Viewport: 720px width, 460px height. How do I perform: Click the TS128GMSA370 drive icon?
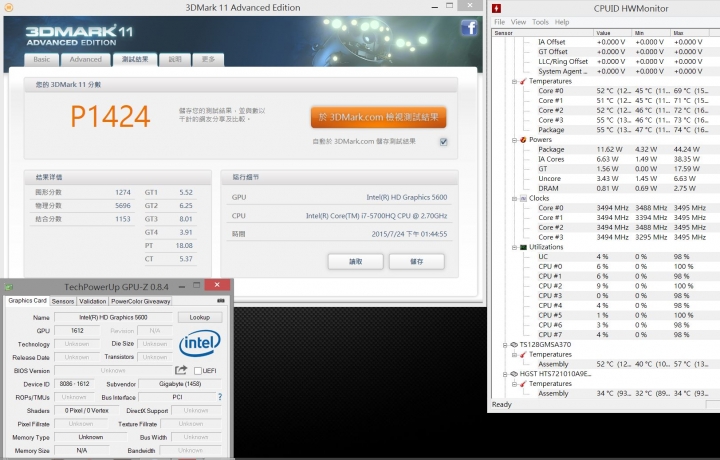(x=514, y=345)
